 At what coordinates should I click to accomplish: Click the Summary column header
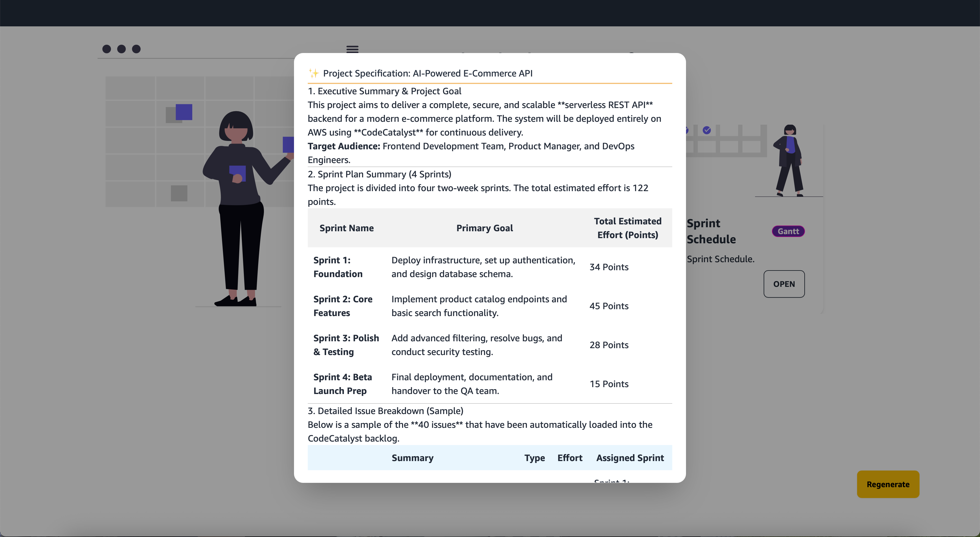click(x=412, y=458)
